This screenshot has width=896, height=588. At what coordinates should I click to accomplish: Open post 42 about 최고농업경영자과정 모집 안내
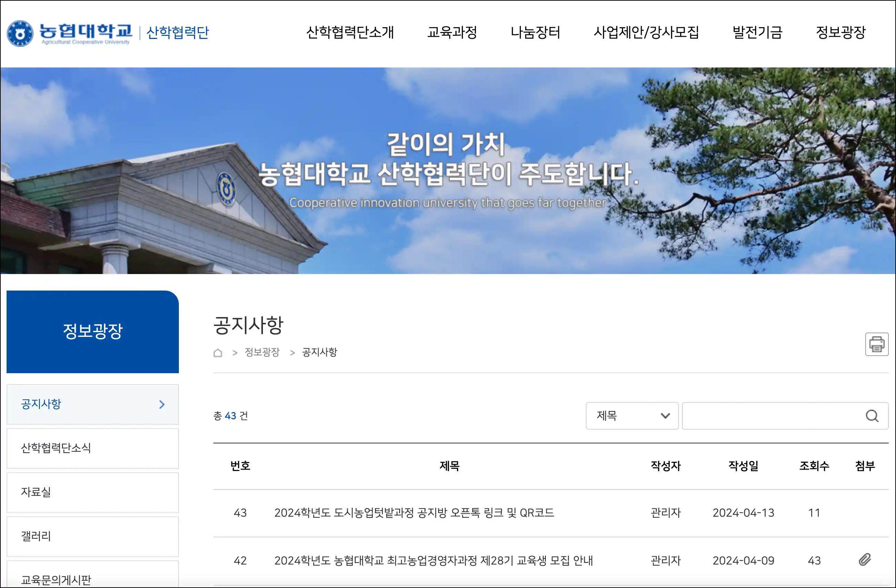(x=433, y=560)
